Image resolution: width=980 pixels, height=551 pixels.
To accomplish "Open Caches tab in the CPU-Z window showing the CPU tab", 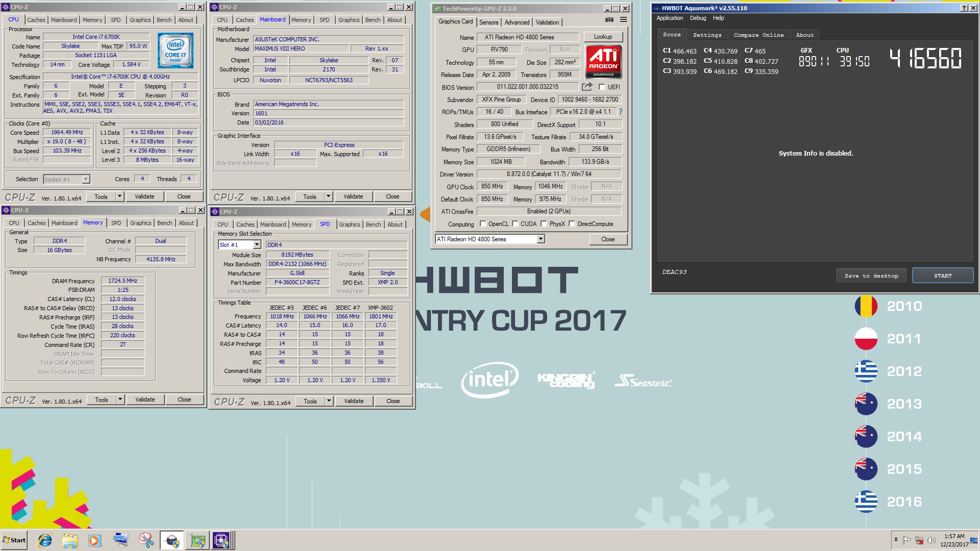I will click(x=36, y=20).
